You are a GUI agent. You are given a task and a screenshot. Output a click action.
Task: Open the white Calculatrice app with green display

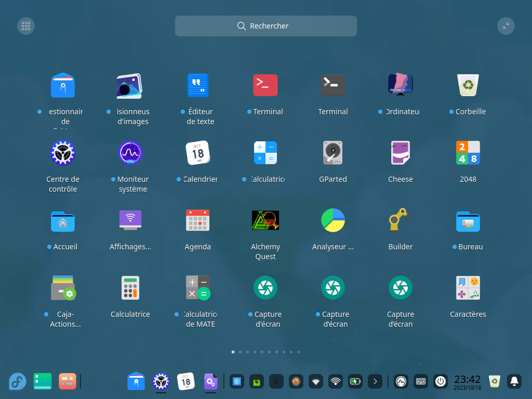[130, 288]
